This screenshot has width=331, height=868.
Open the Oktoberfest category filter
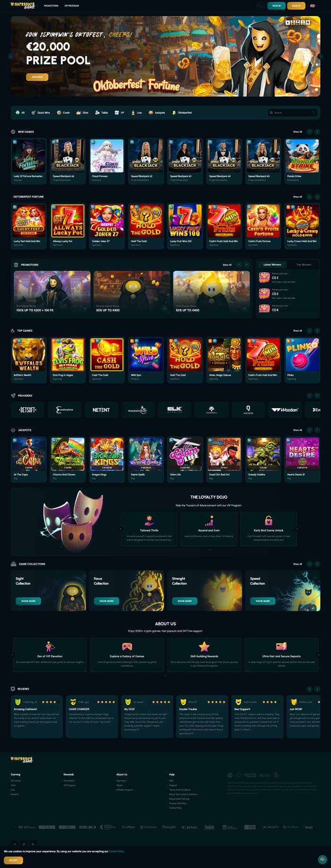coord(182,113)
